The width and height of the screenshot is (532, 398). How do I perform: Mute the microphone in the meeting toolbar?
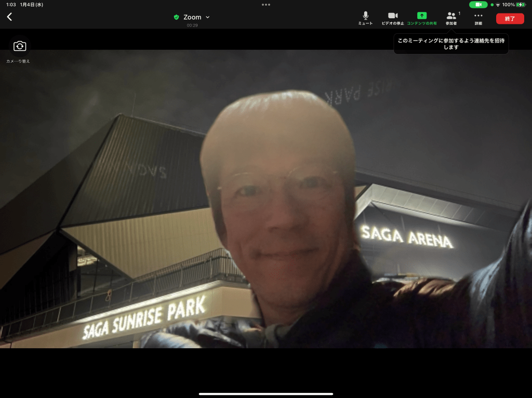coord(365,18)
